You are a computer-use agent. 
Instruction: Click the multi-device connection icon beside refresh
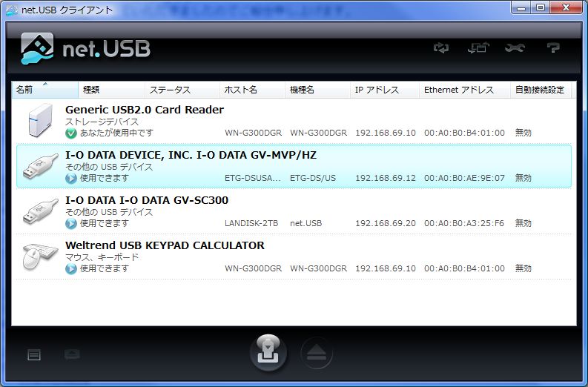(x=478, y=47)
